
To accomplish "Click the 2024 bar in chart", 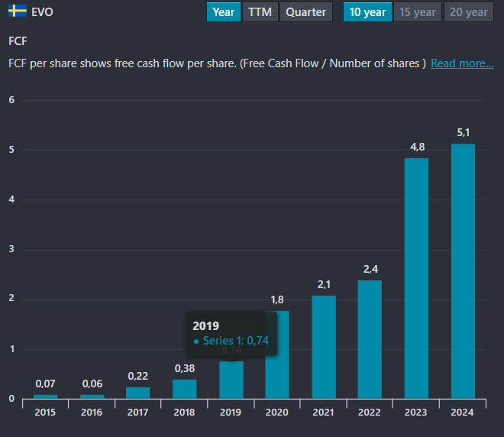I will (463, 271).
